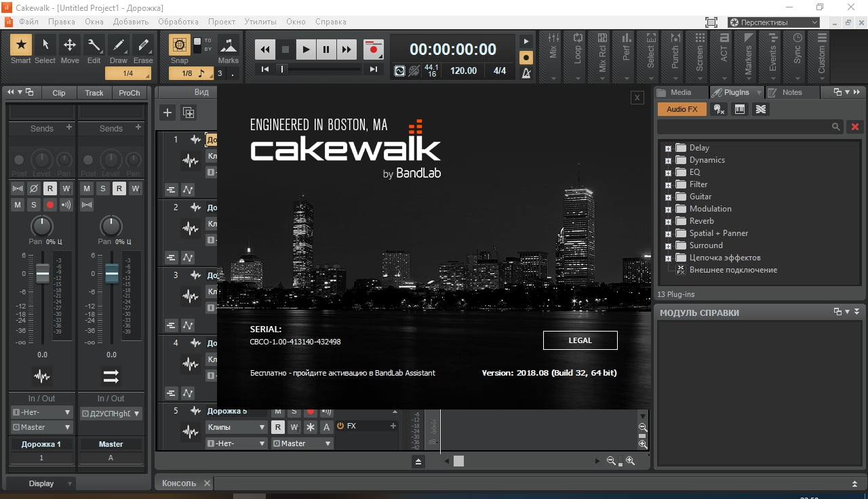Viewport: 868px width, 499px height.
Task: Open the Файл menu
Action: click(29, 22)
